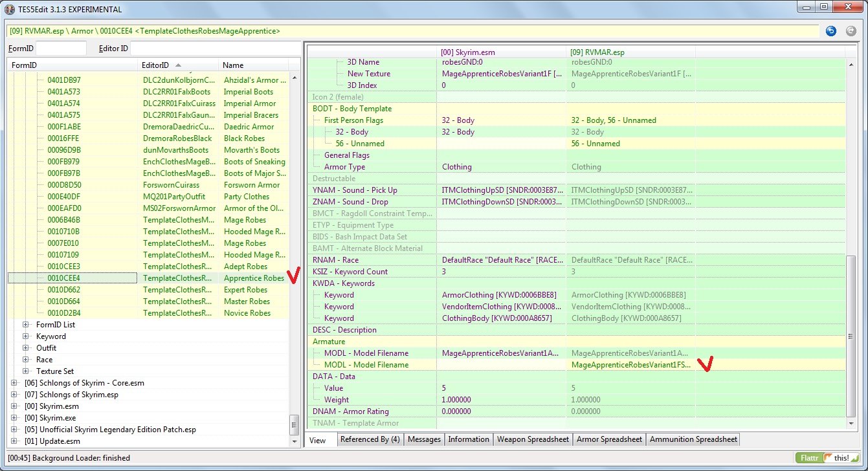Select the 000F1ABE Daedric Armor record
This screenshot has width=868, height=471.
pos(148,127)
